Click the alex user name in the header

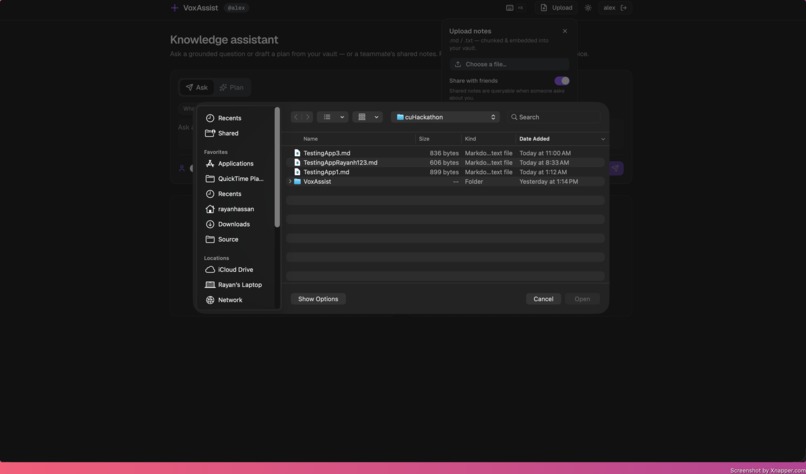click(609, 8)
